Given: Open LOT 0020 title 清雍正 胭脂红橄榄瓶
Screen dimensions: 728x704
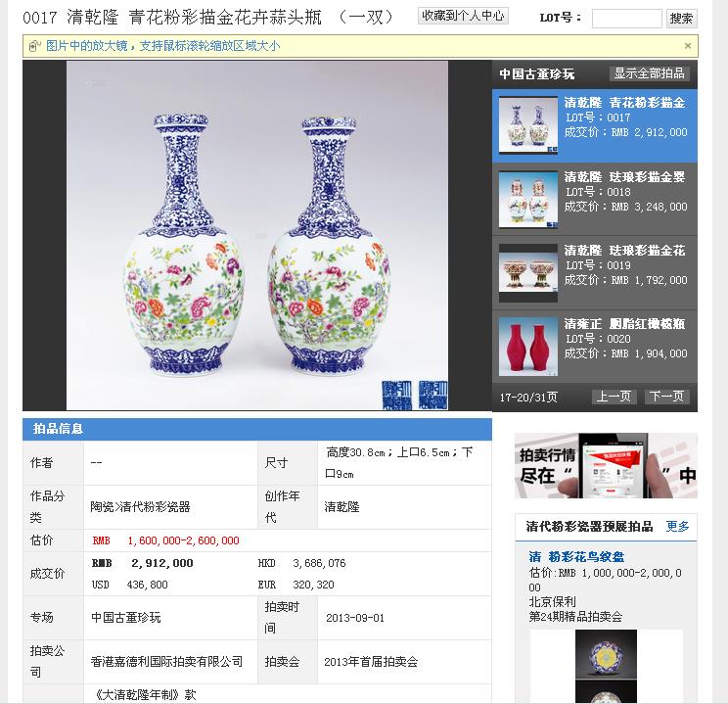Looking at the screenshot, I should [x=624, y=323].
